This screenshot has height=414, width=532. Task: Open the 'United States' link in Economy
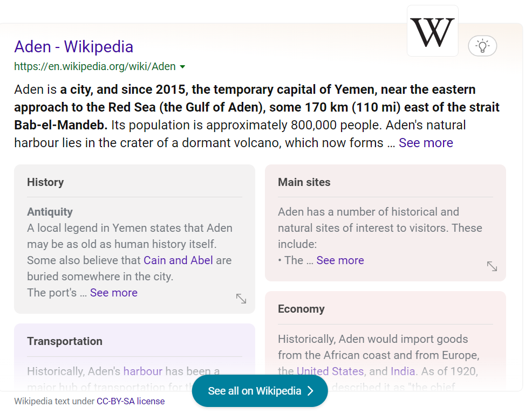[x=330, y=371]
